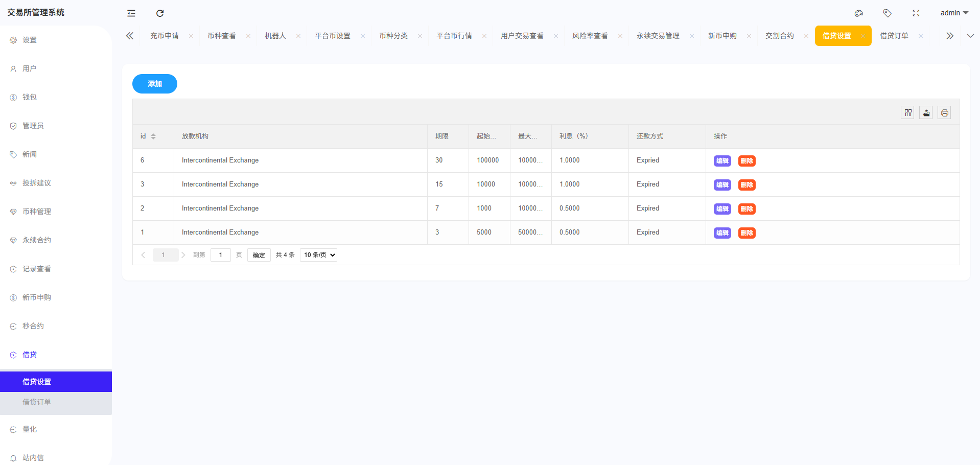Click 编辑 for the row with id 6
The height and width of the screenshot is (465, 980).
click(722, 161)
